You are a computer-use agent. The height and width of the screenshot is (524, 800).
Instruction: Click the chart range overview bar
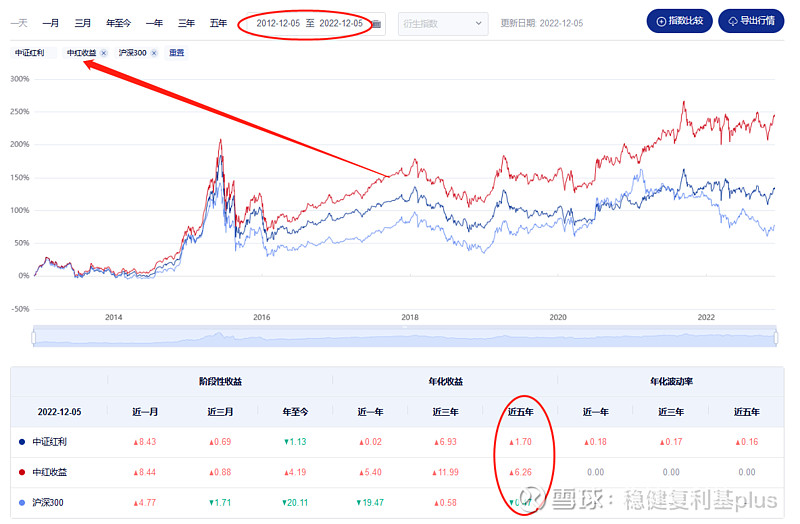405,337
